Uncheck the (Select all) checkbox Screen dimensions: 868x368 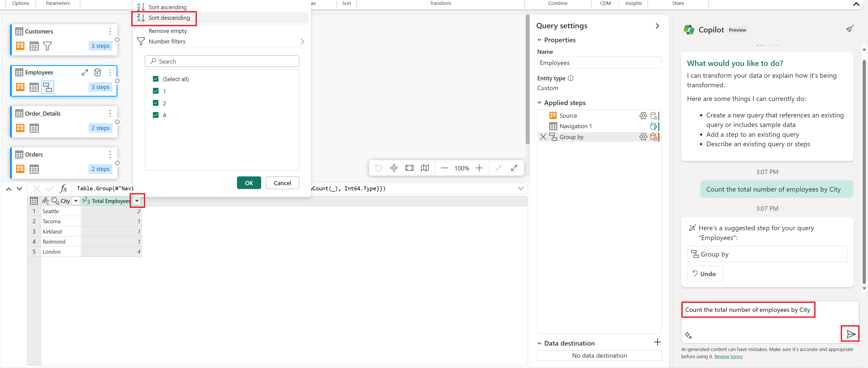[x=156, y=79]
